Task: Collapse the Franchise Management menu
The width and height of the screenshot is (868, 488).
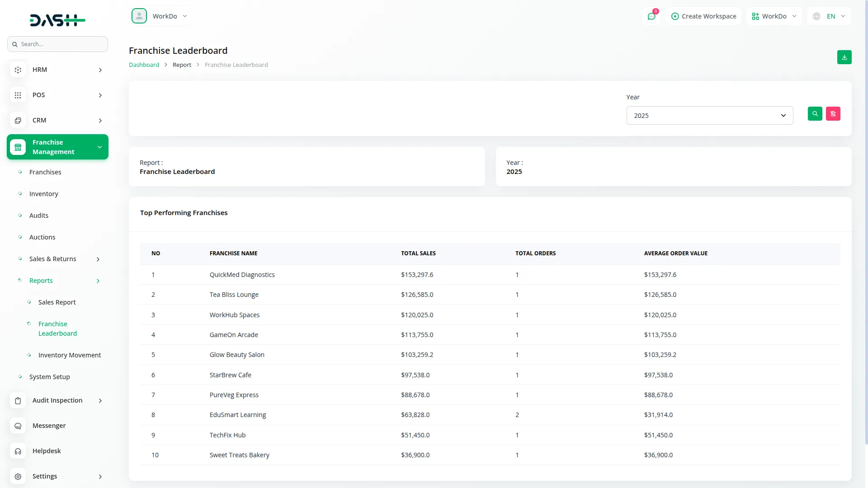Action: 99,147
